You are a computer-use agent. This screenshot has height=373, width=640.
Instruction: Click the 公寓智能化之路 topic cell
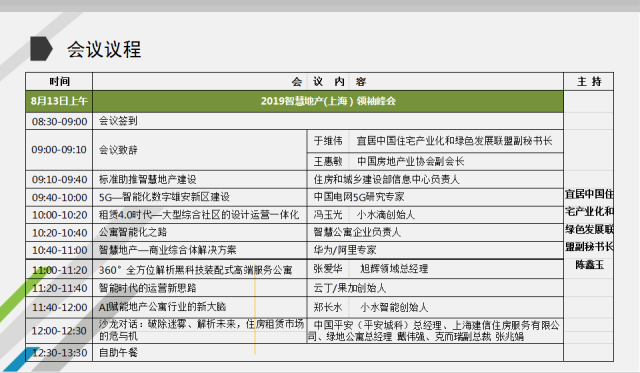pyautogui.click(x=200, y=233)
